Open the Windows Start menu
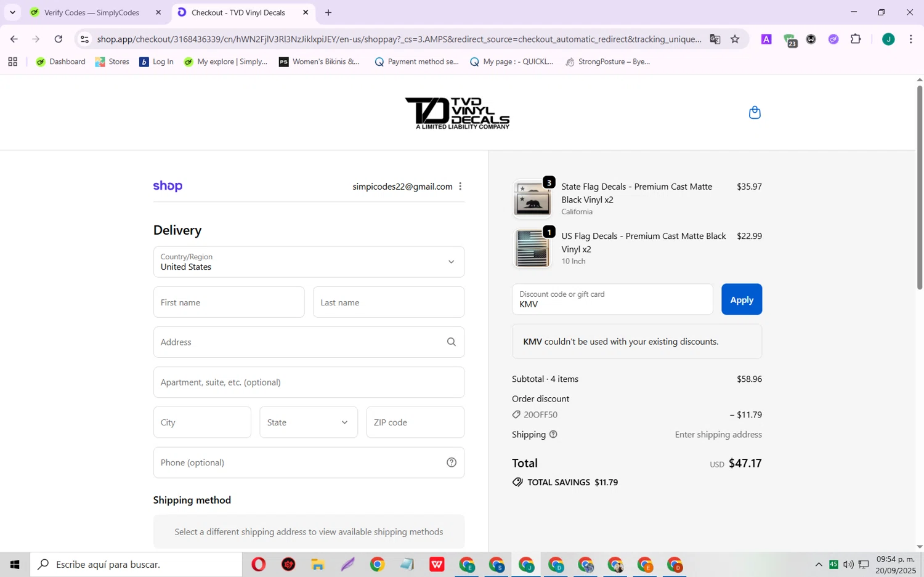The height and width of the screenshot is (577, 924). (x=15, y=564)
